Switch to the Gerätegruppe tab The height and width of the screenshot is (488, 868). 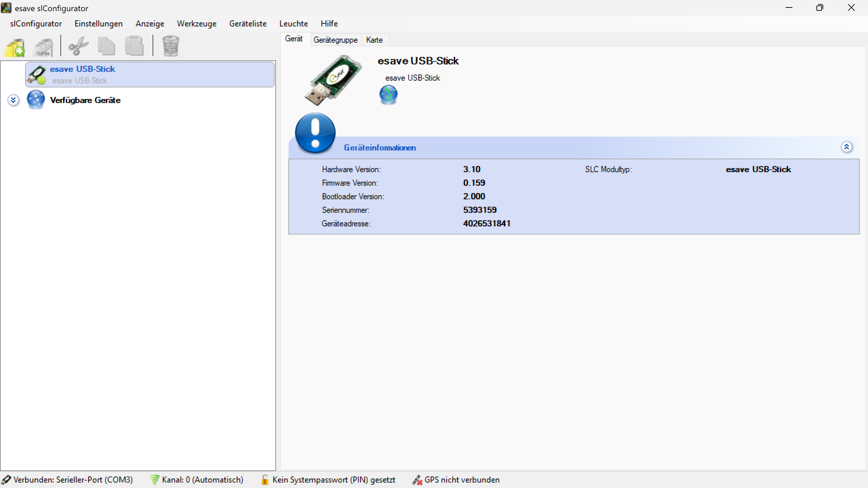[x=336, y=40]
